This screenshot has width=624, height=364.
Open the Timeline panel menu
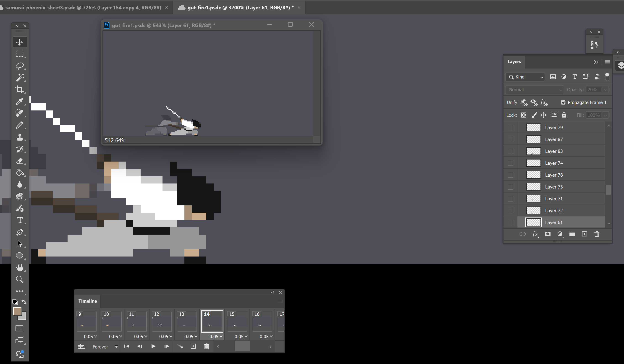point(280,301)
